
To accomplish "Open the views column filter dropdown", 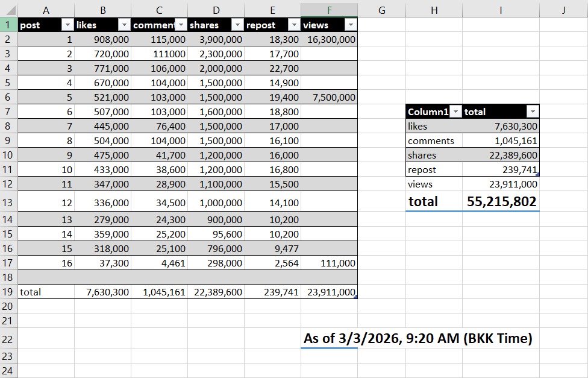I will [x=351, y=25].
